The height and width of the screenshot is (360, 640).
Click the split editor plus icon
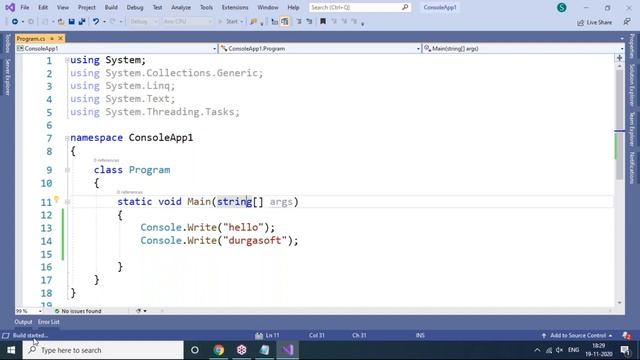(x=619, y=58)
